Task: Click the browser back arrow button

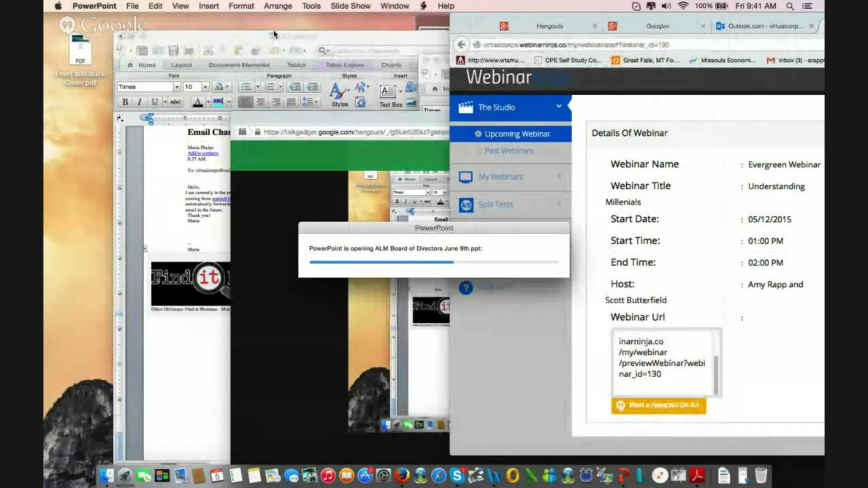Action: point(461,45)
